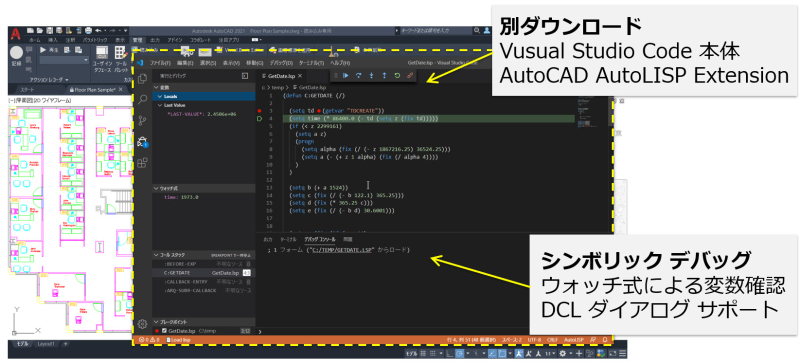Screen dimensions: 800x364
Task: Close the GetDate.lsp editor tab
Action: (x=300, y=76)
